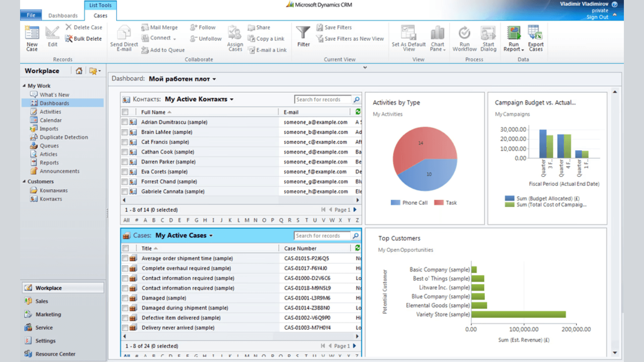Image resolution: width=644 pixels, height=362 pixels.
Task: Expand the Connect dropdown in the ribbon
Action: 174,39
